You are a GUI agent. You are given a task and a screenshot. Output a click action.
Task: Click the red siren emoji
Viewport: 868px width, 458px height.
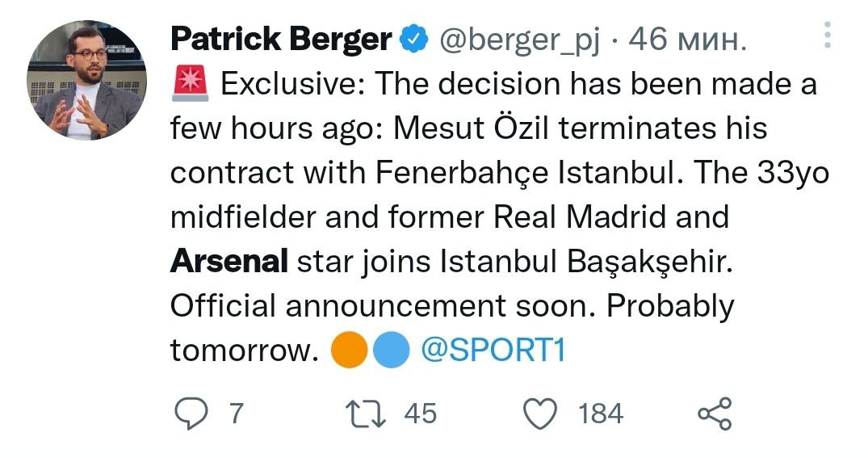point(191,84)
